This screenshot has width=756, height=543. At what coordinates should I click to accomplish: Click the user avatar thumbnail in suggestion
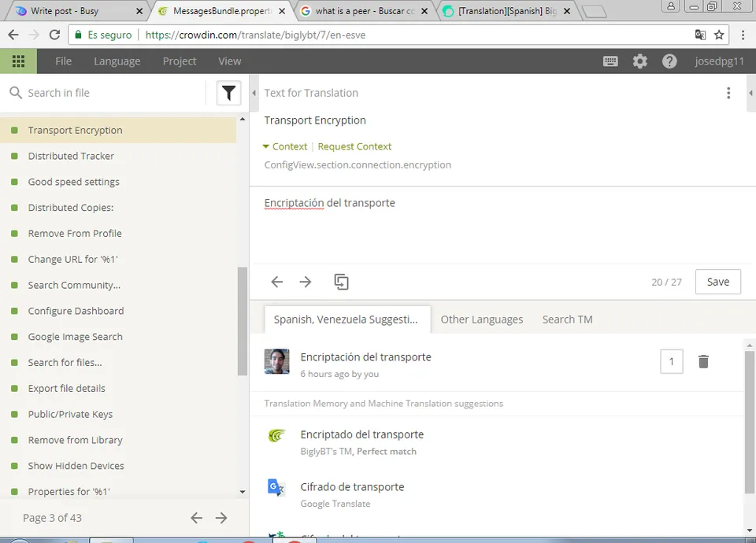point(276,361)
